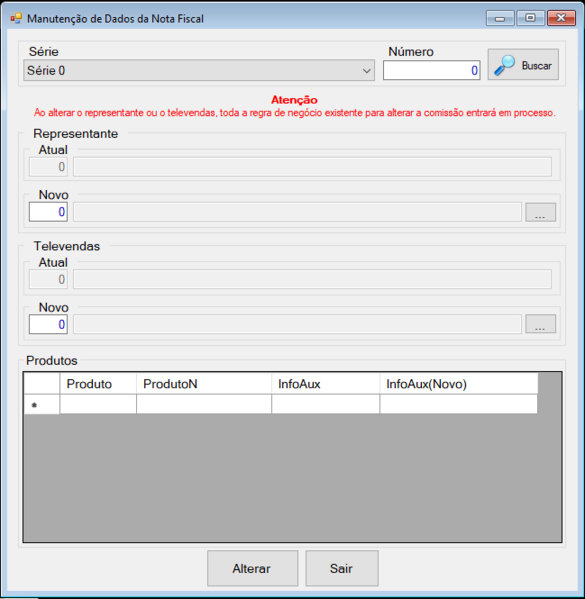Click the Série combo box arrow

366,71
